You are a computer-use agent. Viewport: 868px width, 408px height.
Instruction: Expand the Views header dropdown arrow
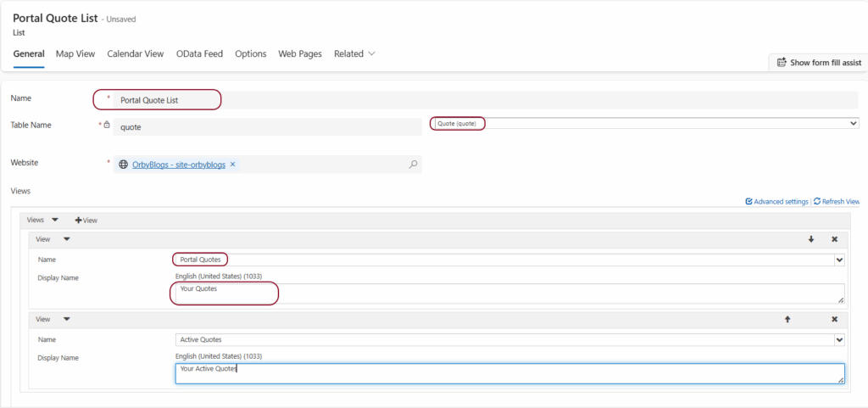pos(54,219)
